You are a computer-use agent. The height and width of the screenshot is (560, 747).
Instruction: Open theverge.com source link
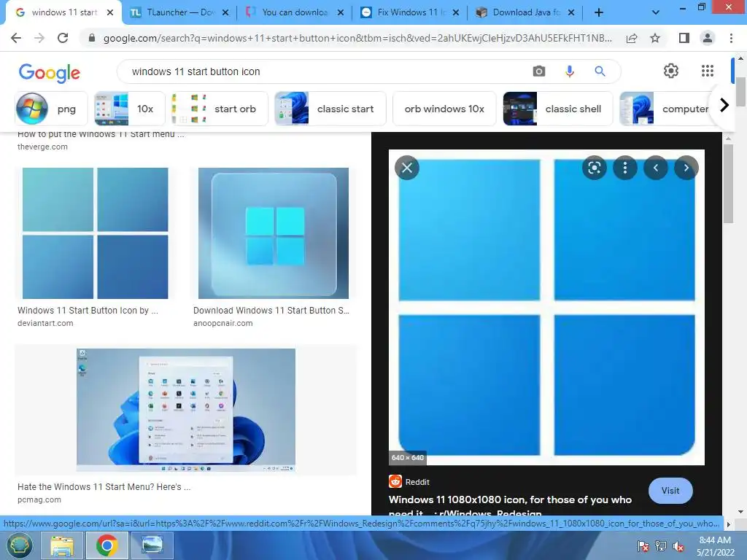pos(42,147)
